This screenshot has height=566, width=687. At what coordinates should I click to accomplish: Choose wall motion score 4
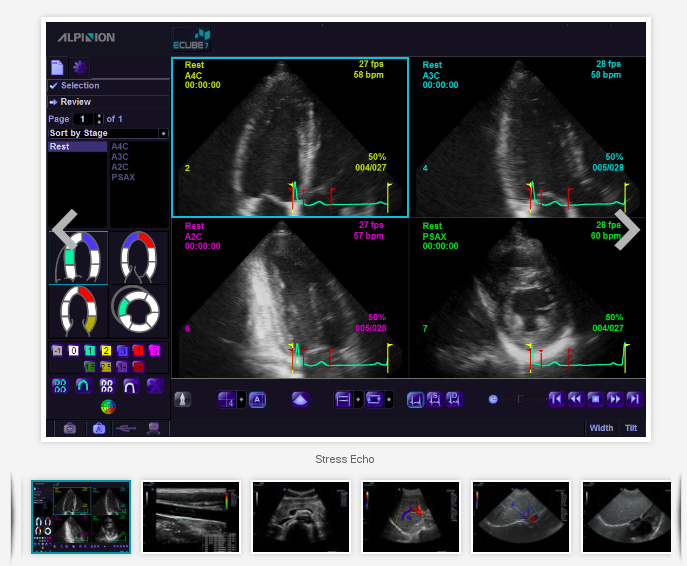click(x=138, y=350)
